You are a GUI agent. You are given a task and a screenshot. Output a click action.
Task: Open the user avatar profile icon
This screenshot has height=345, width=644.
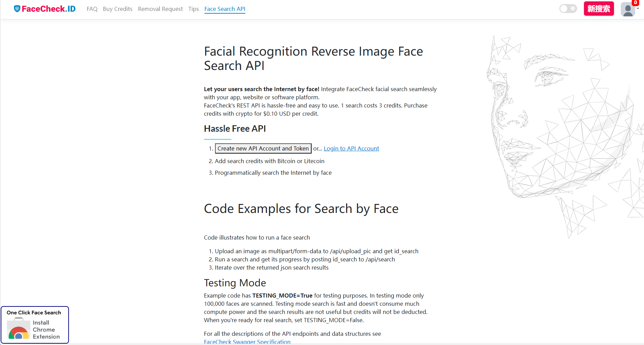tap(627, 10)
